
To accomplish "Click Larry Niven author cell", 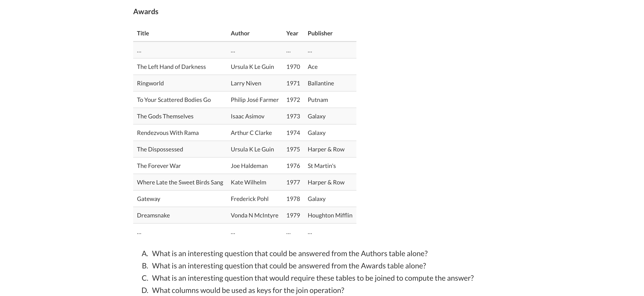I will [246, 83].
